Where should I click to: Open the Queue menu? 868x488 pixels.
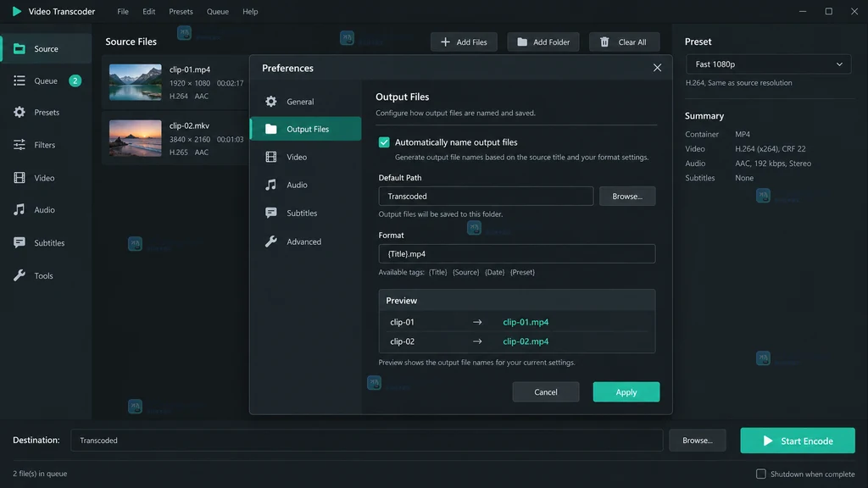pyautogui.click(x=218, y=12)
